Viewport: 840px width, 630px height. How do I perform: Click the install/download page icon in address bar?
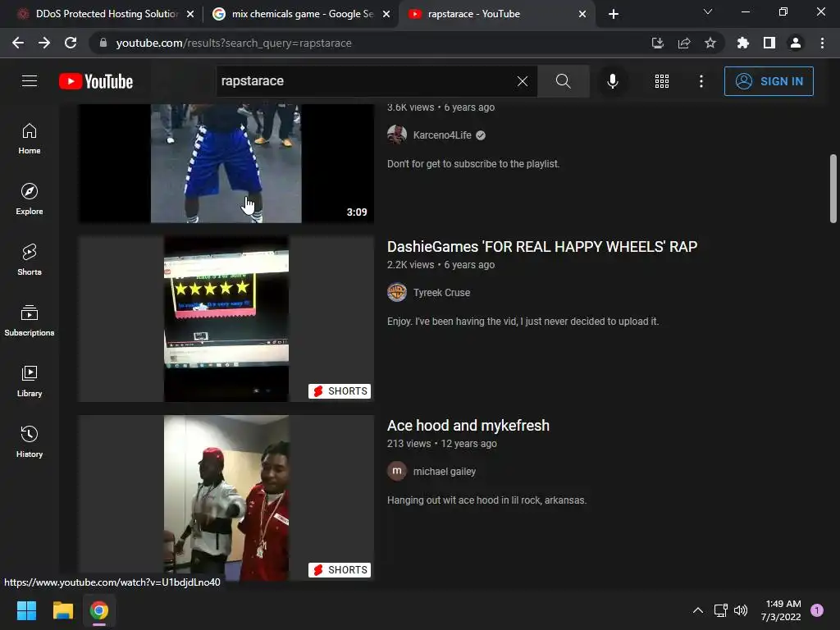[657, 43]
